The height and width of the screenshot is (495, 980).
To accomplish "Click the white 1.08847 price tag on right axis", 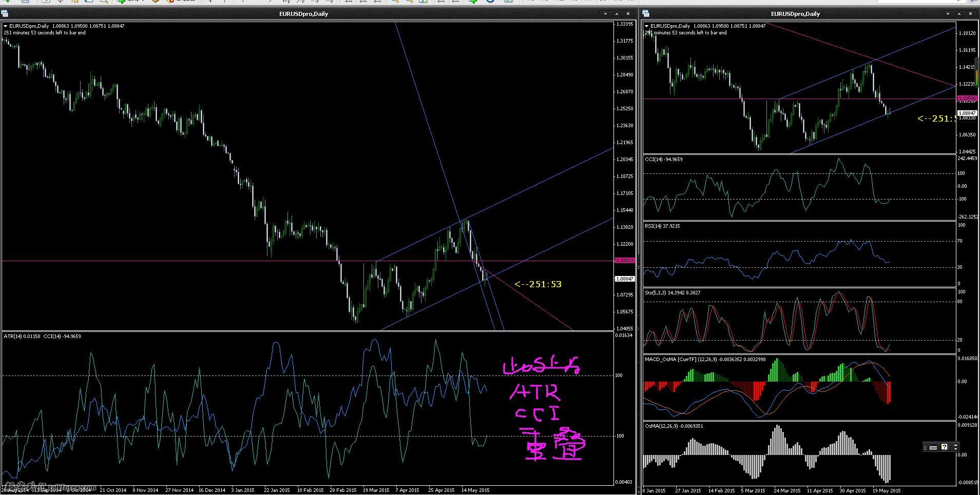I will (x=967, y=113).
